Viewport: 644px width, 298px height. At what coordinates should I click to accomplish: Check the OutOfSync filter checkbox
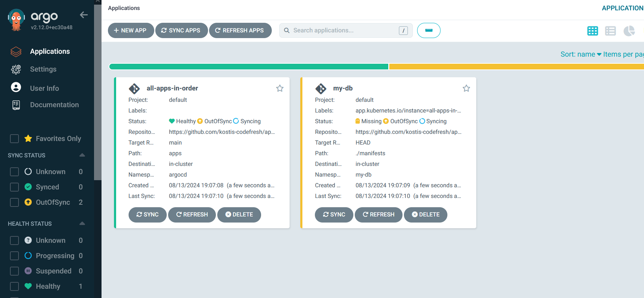(15, 202)
